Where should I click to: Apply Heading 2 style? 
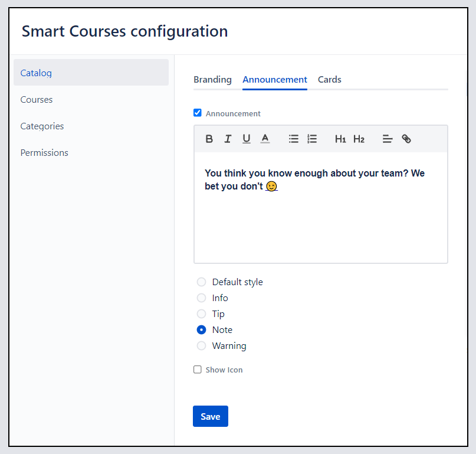359,139
